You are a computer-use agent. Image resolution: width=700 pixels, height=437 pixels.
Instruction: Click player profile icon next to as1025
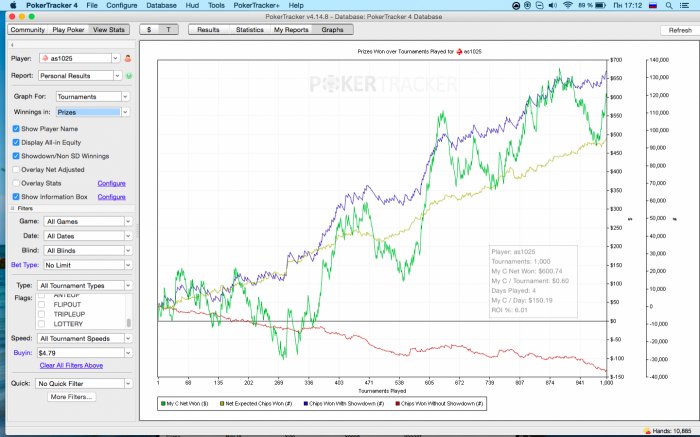[128, 58]
